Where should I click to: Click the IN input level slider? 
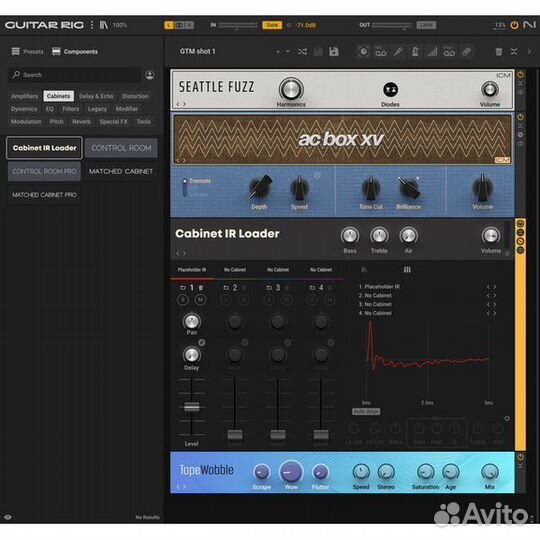(x=238, y=25)
